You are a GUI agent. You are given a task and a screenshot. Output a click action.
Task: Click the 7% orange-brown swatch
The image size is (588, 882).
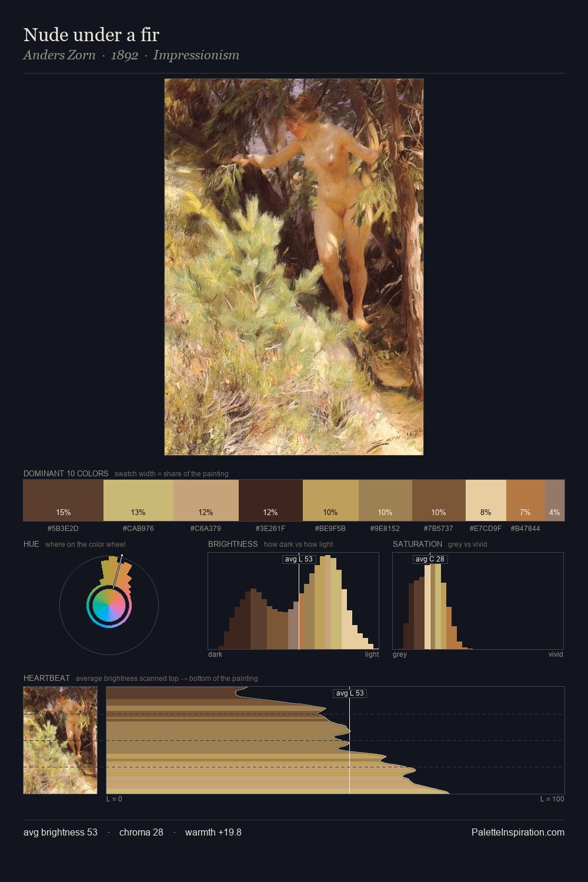click(525, 500)
